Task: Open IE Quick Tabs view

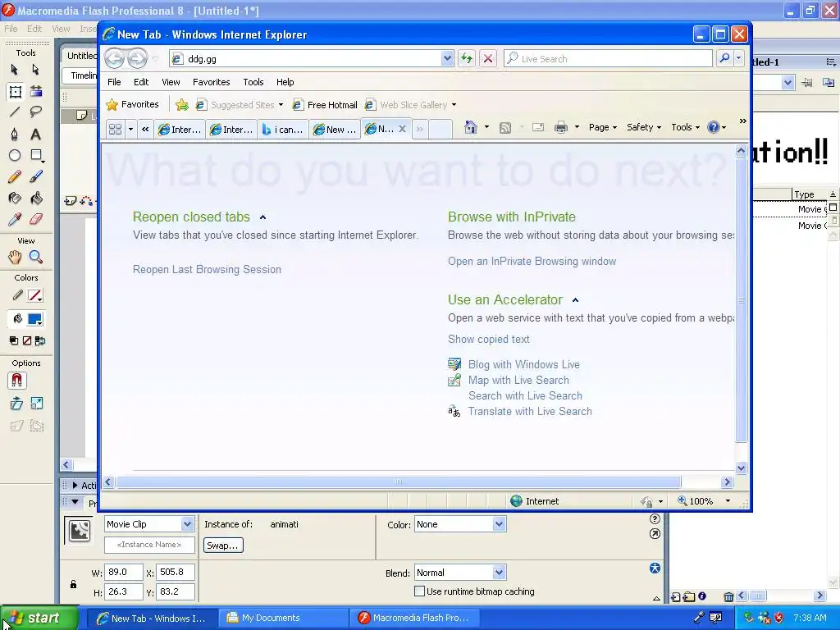Action: [115, 129]
